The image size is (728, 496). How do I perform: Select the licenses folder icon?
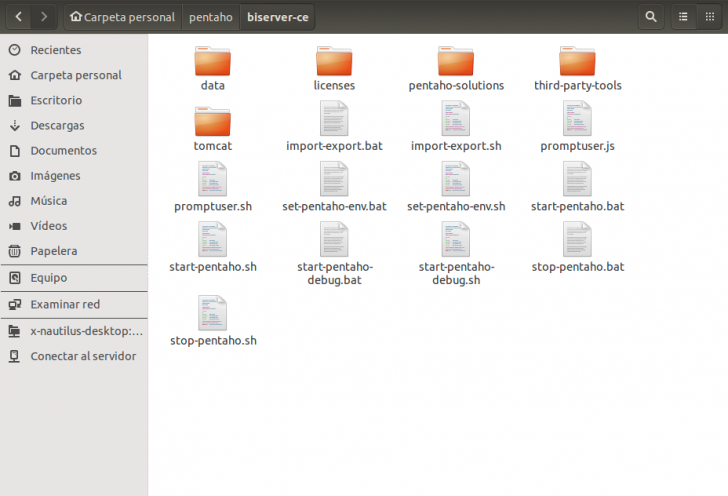point(334,61)
